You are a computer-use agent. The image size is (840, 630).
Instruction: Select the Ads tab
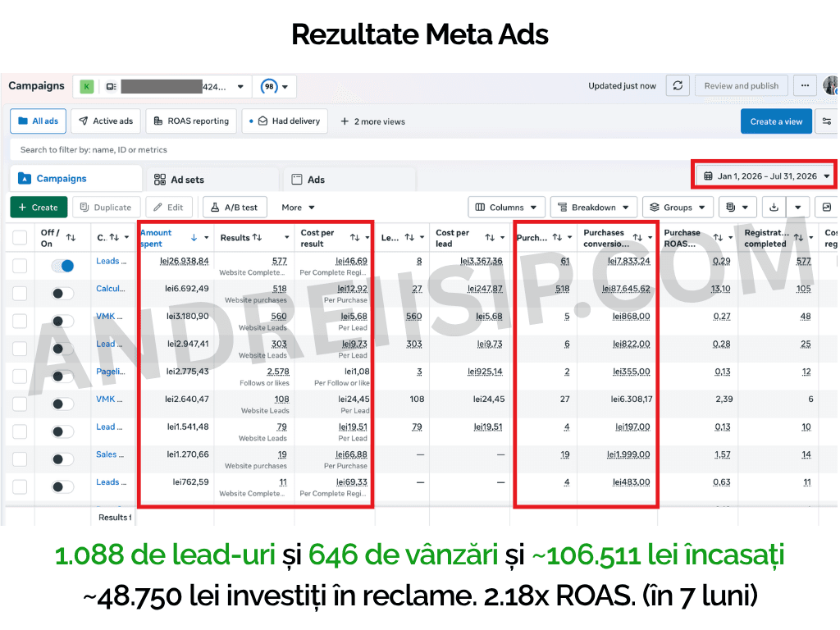pos(349,180)
